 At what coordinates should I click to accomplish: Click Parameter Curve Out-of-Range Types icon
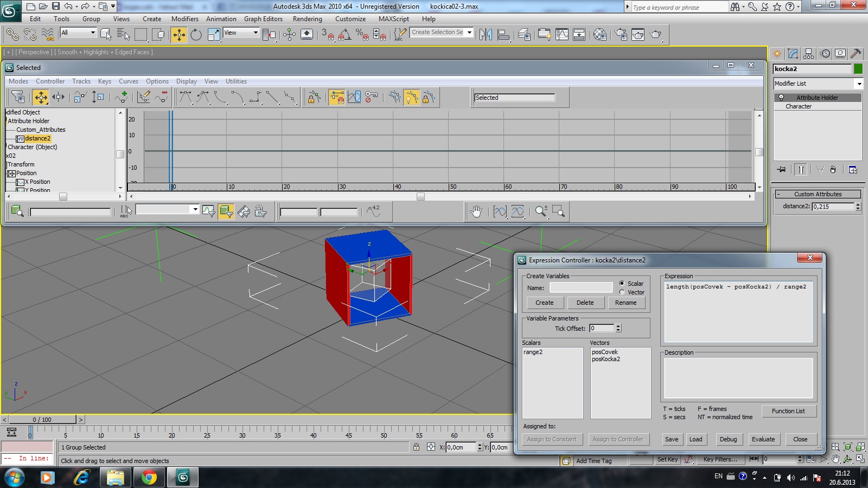click(354, 98)
